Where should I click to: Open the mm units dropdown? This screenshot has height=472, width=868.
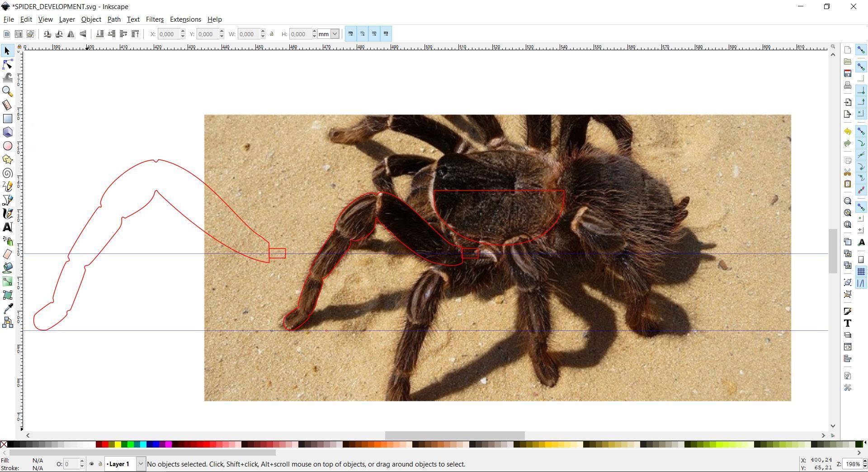(334, 34)
